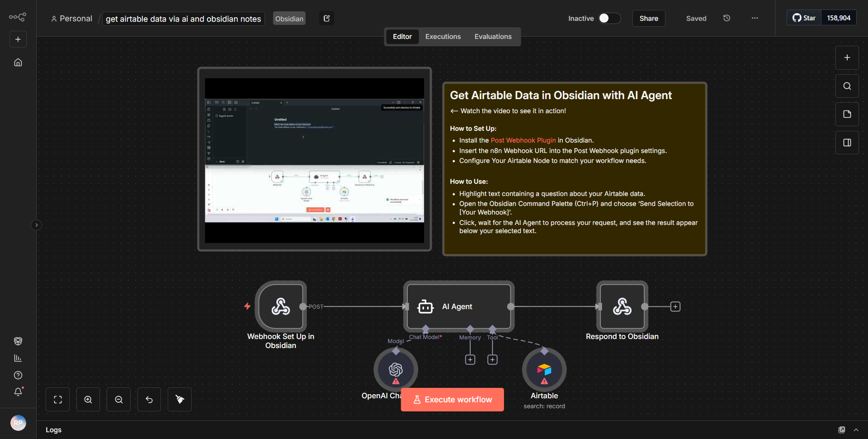Switch to the Executions tab
868x439 pixels.
[x=443, y=36]
